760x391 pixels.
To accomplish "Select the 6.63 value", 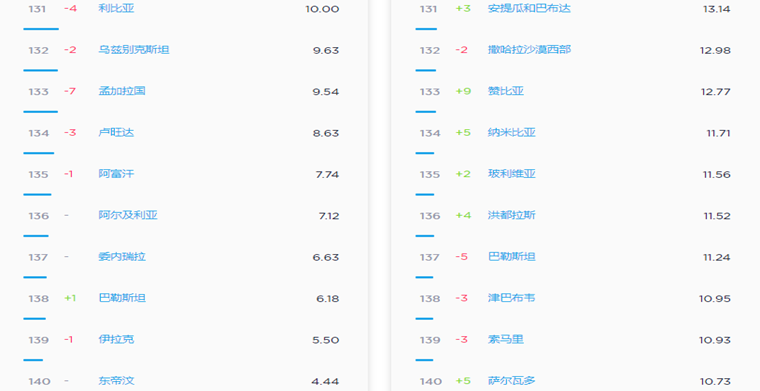I will (326, 257).
